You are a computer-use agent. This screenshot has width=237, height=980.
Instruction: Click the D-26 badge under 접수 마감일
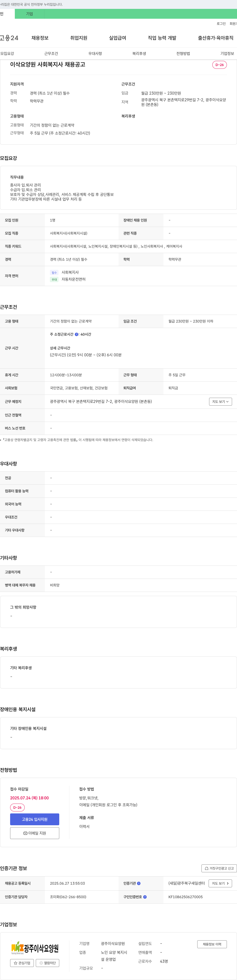(x=18, y=807)
